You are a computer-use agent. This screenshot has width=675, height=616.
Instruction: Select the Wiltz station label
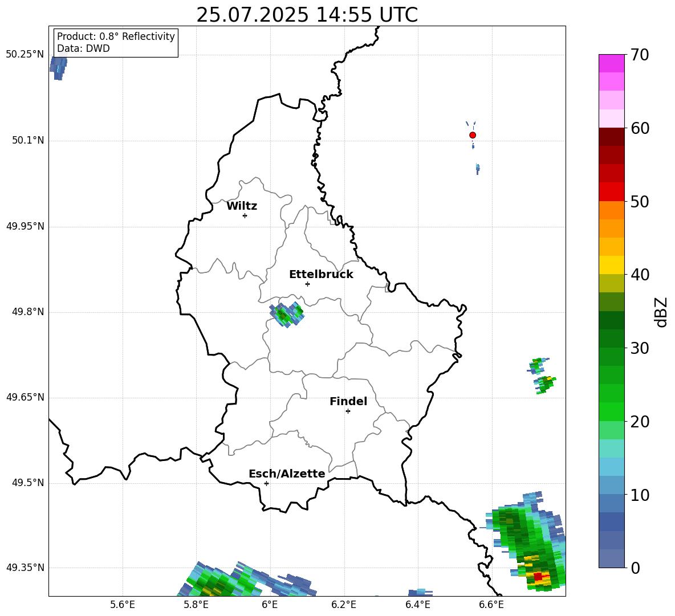(242, 206)
